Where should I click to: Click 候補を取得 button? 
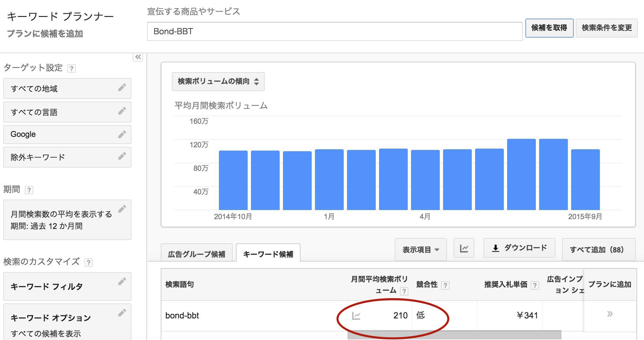549,28
